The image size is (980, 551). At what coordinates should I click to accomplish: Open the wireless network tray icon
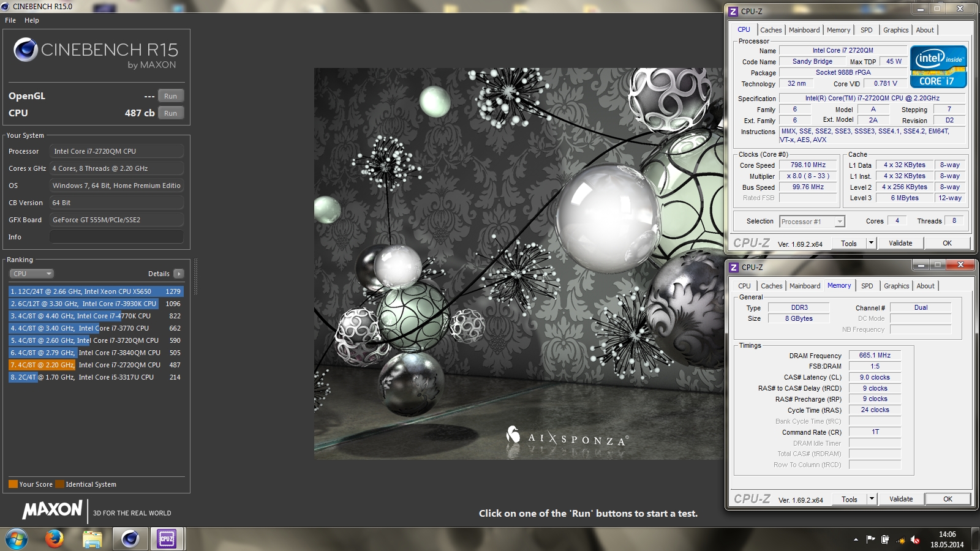900,539
